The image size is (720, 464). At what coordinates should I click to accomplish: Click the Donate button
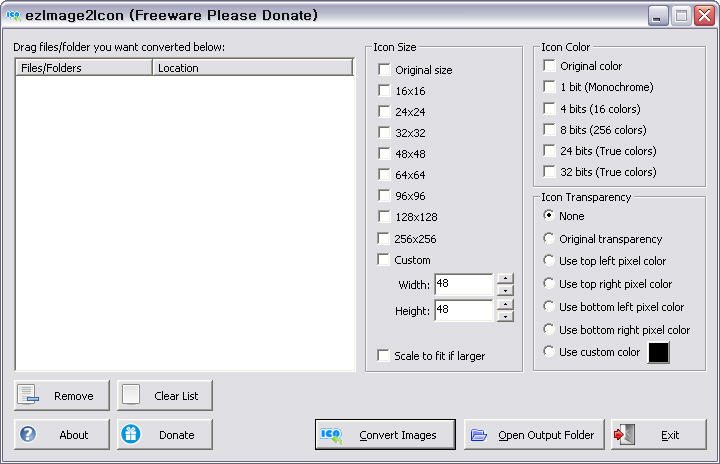pyautogui.click(x=165, y=434)
